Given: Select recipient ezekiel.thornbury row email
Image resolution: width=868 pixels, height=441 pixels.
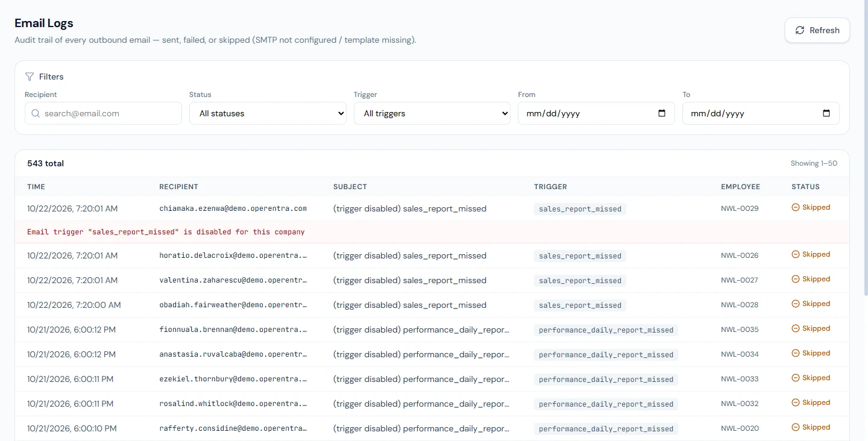Looking at the screenshot, I should [233, 379].
